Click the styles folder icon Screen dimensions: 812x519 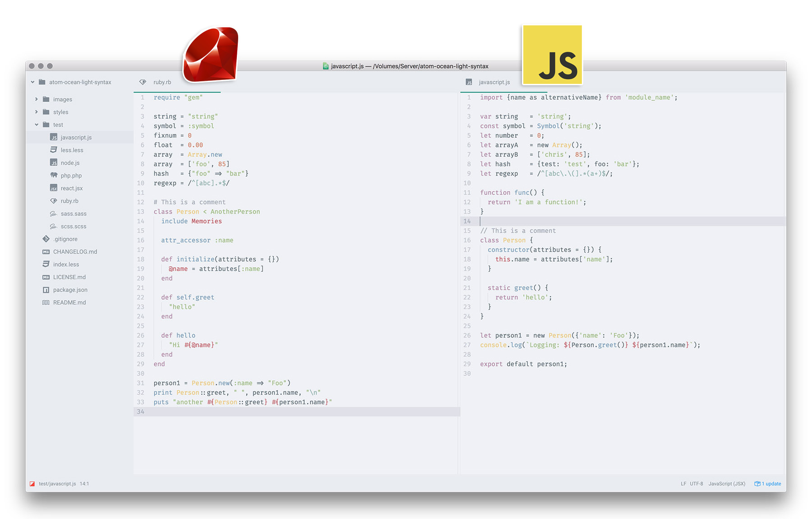click(x=46, y=112)
